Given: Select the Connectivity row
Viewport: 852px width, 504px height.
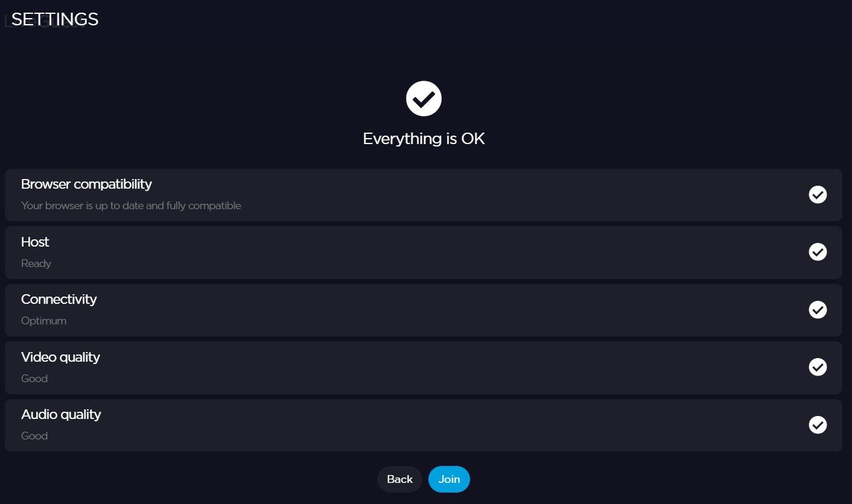Looking at the screenshot, I should point(422,310).
